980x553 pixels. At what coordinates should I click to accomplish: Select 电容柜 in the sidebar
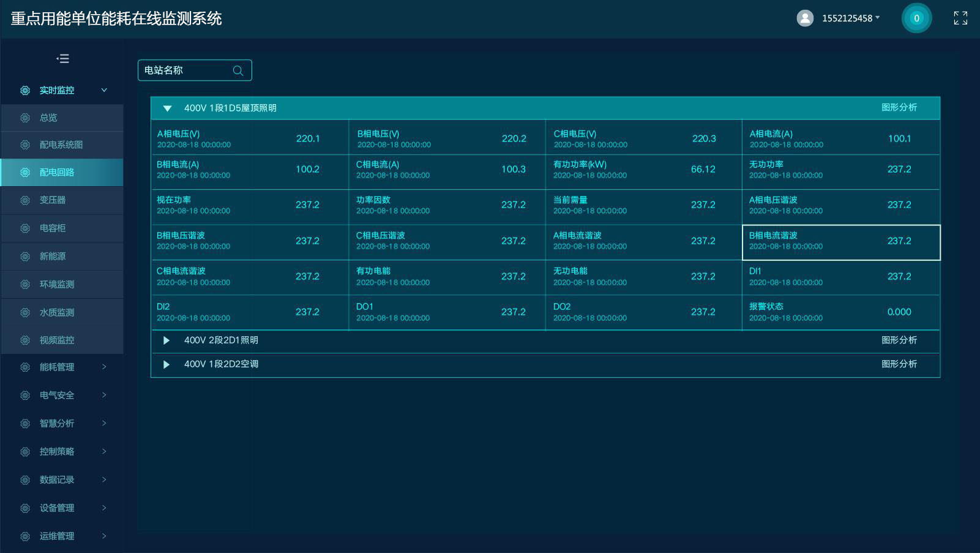[x=53, y=228]
